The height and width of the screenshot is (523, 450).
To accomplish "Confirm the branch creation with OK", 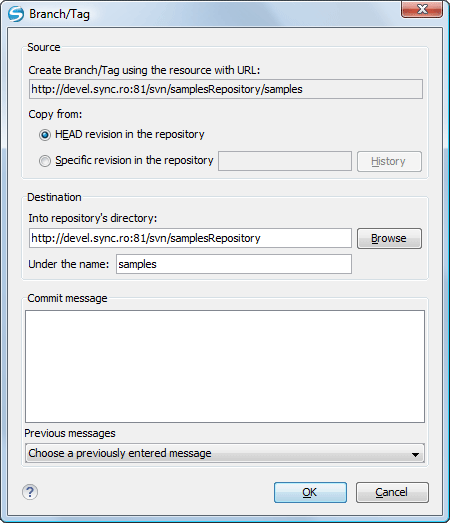I will coord(310,492).
